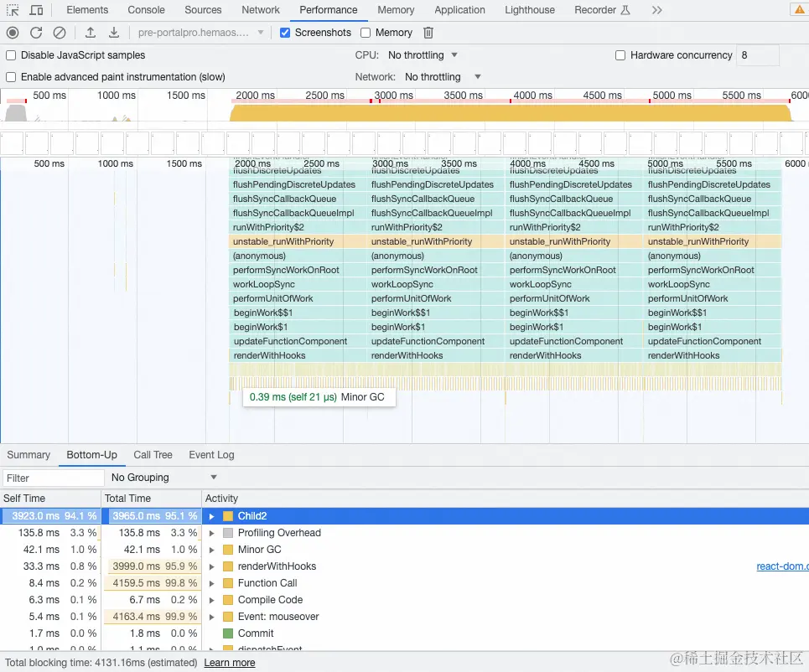Sort by the Activity column header
809x672 pixels.
[x=506, y=499]
